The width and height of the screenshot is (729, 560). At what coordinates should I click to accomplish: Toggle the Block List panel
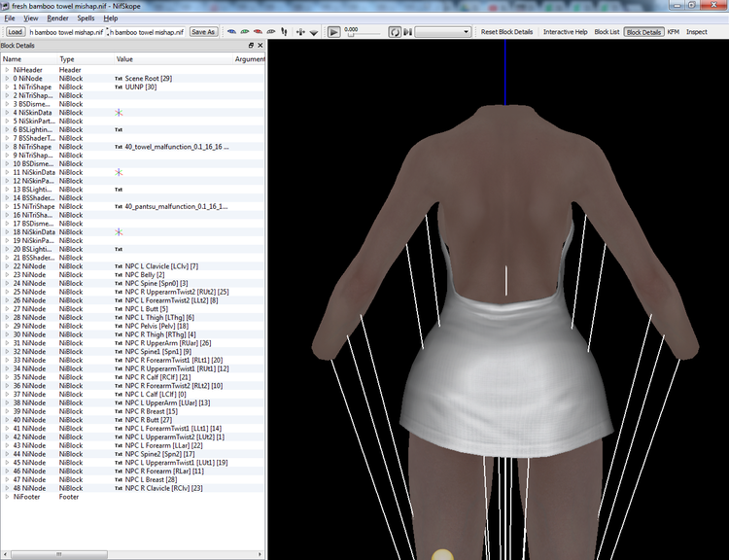607,32
